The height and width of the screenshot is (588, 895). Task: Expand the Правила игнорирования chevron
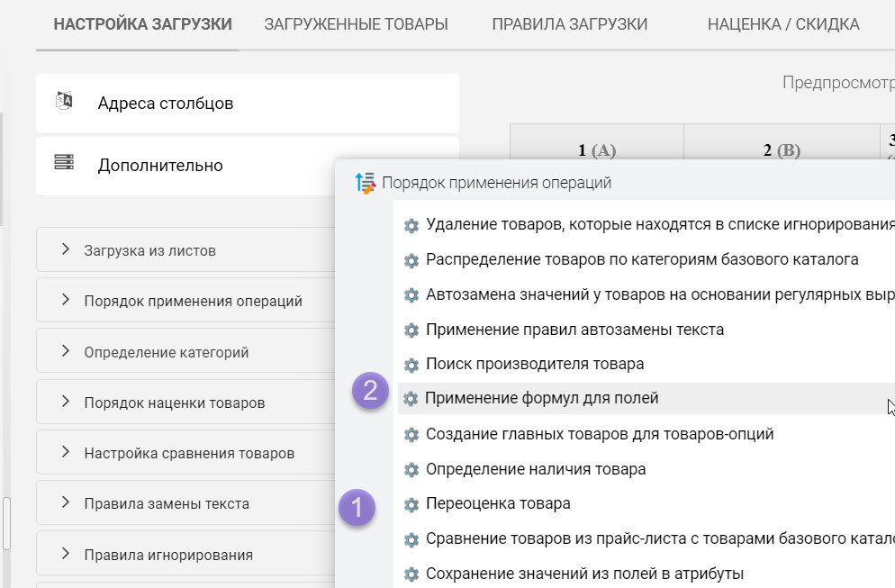66,554
